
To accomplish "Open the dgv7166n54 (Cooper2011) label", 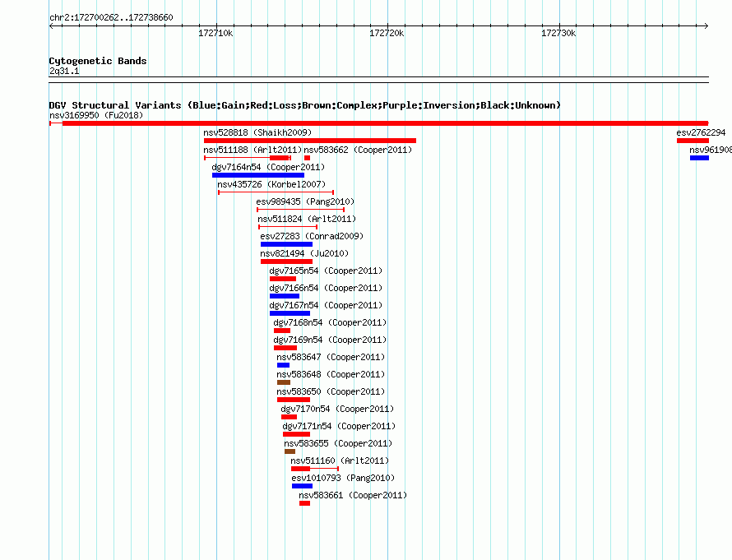I will tap(326, 288).
